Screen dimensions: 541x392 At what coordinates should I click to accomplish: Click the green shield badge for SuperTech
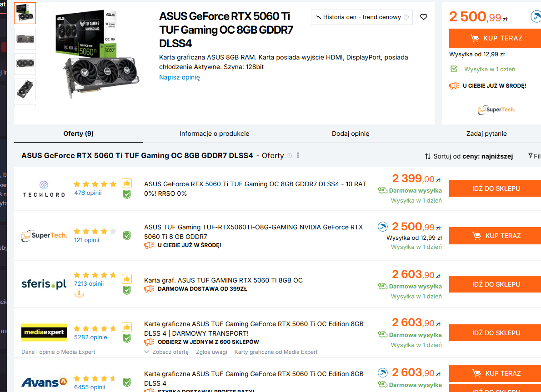127,235
